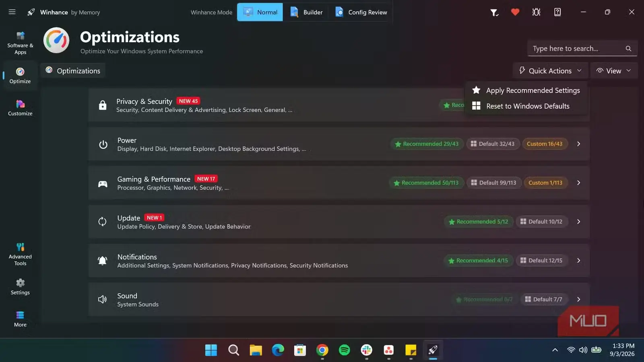The height and width of the screenshot is (362, 644).
Task: Click the magnifier icon in the search box
Action: (628, 49)
